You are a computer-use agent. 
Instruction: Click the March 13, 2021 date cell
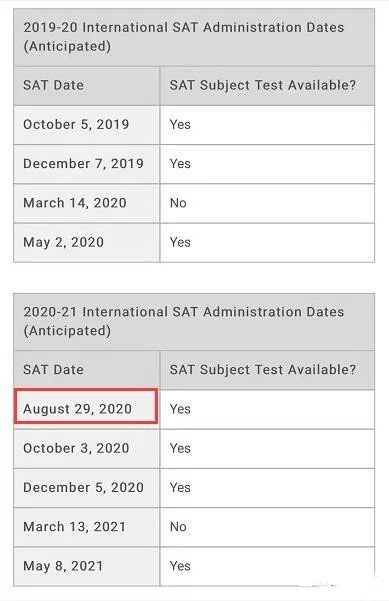click(x=87, y=527)
